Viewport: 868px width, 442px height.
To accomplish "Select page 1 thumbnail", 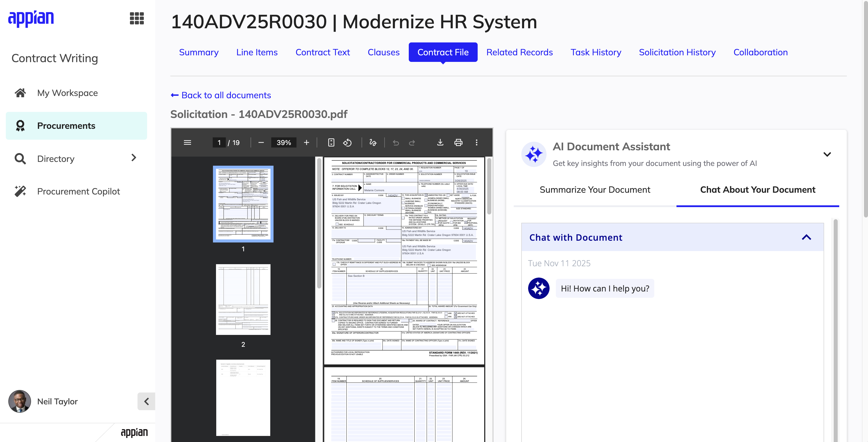I will (x=243, y=204).
